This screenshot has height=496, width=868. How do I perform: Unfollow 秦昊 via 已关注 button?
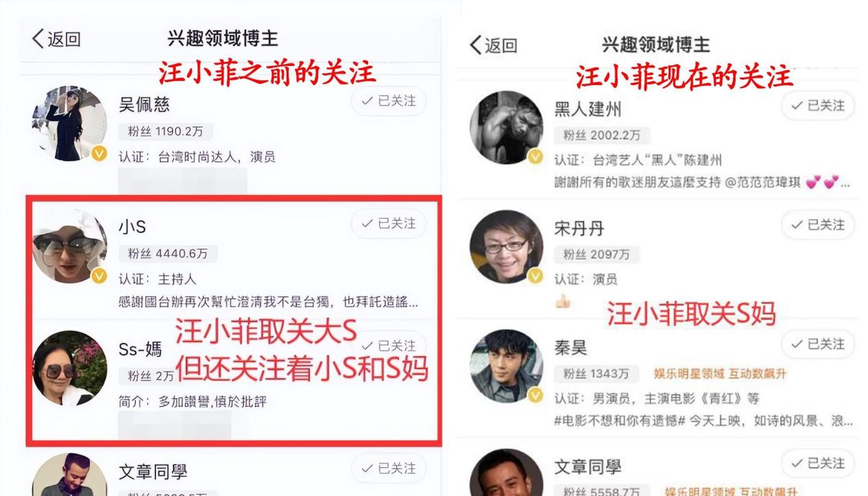click(x=818, y=344)
